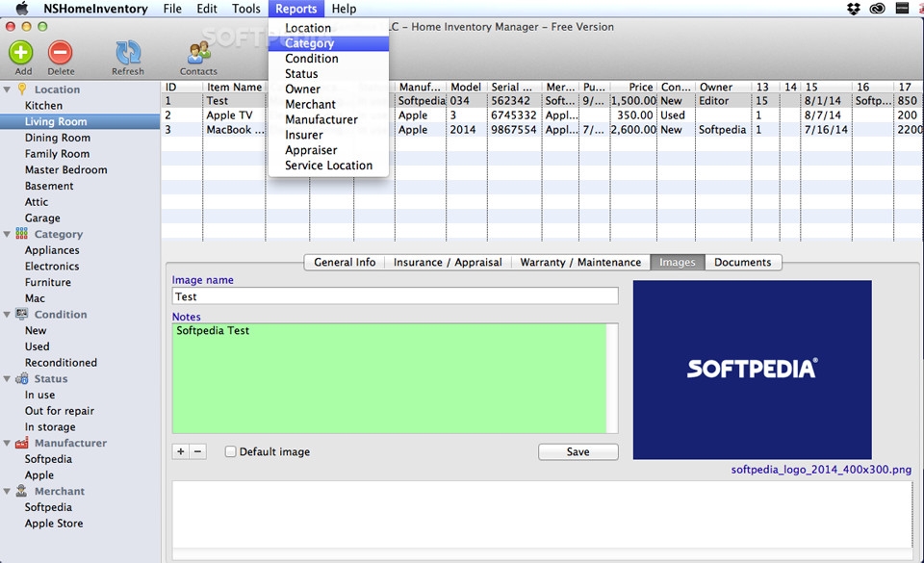Switch to Insurance / Appraisal tab
This screenshot has height=563, width=924.
[448, 262]
